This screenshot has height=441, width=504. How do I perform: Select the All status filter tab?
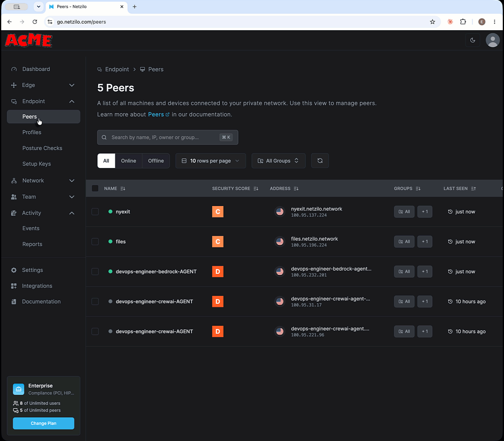click(106, 161)
